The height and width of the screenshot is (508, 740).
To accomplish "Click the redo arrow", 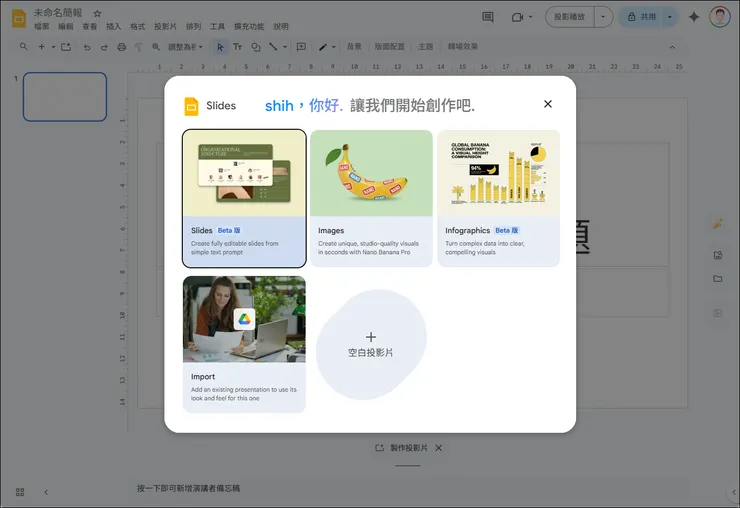I will (104, 47).
